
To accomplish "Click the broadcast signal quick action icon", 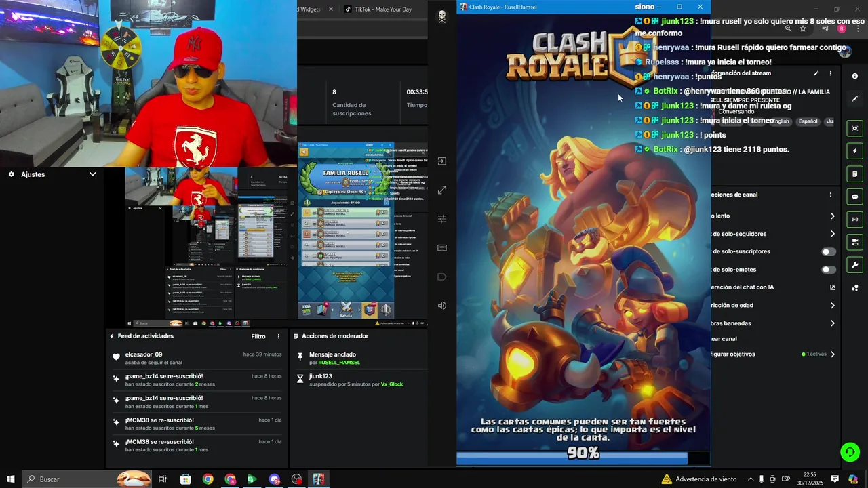I will pyautogui.click(x=854, y=220).
